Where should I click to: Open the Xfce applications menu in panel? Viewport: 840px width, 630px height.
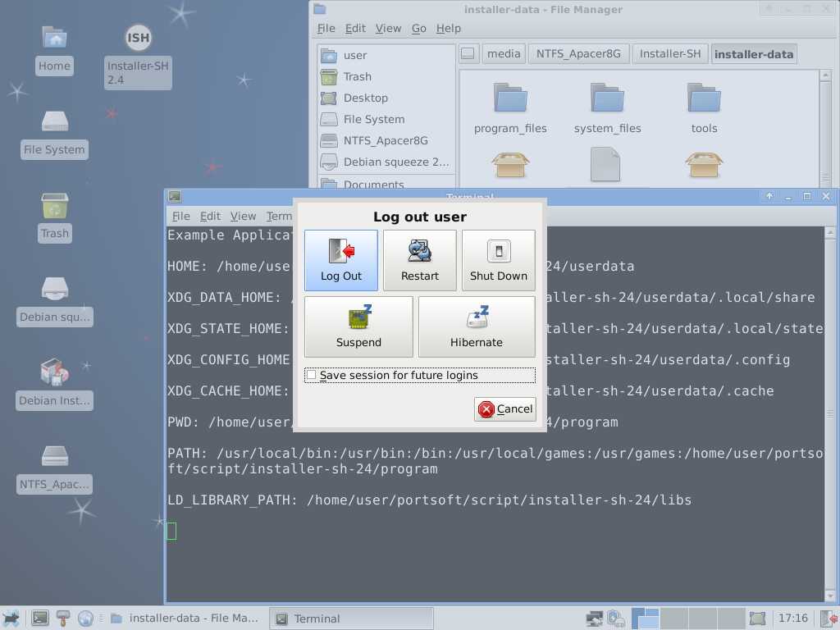click(x=11, y=619)
